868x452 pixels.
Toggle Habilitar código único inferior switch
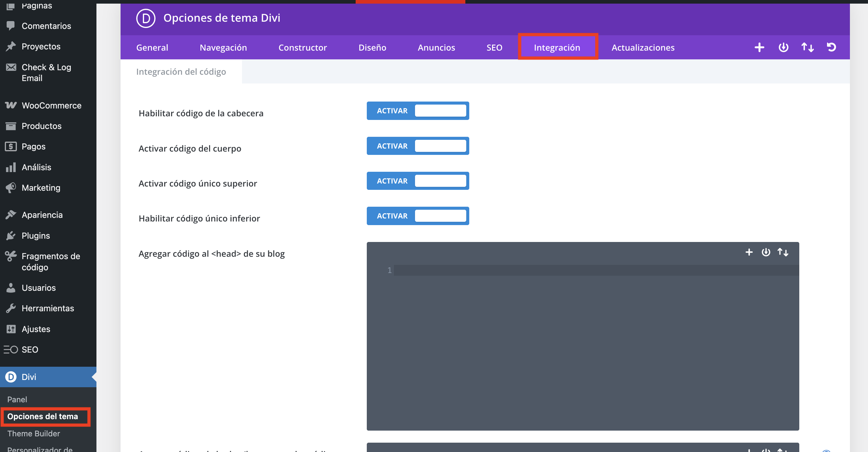417,216
